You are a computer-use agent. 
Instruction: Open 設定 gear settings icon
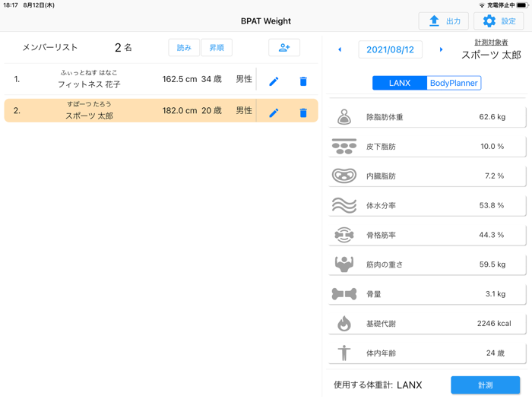point(489,21)
